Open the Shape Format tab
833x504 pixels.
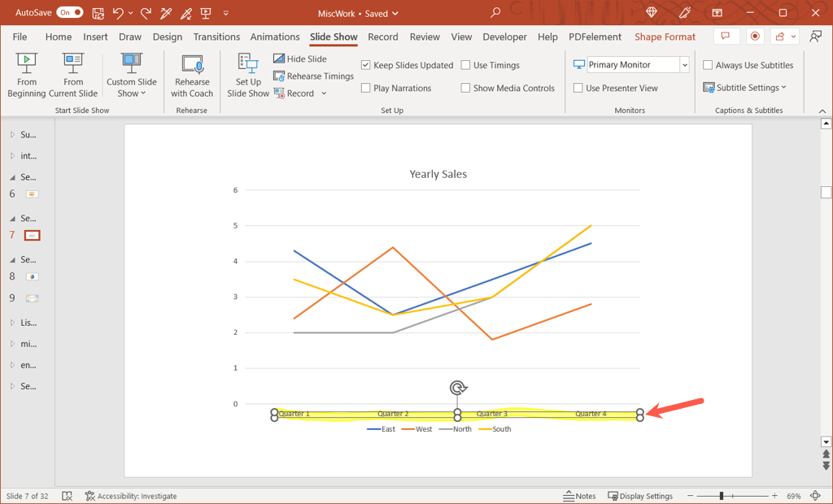pos(665,37)
